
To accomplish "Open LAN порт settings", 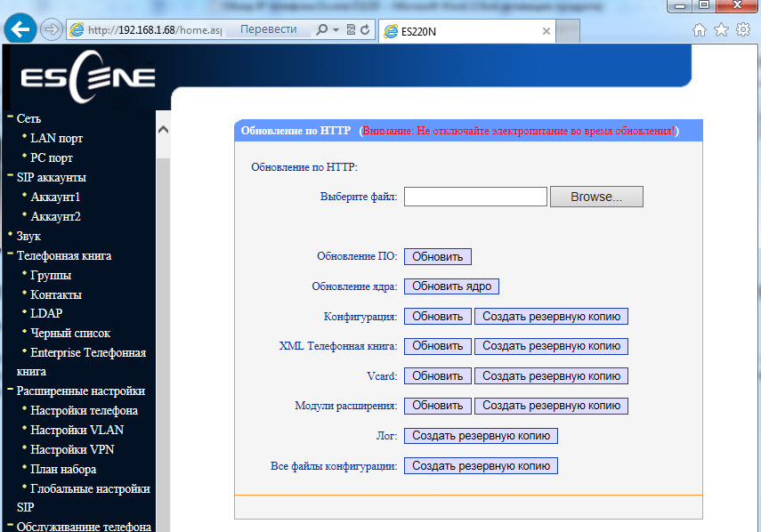I will [x=56, y=138].
